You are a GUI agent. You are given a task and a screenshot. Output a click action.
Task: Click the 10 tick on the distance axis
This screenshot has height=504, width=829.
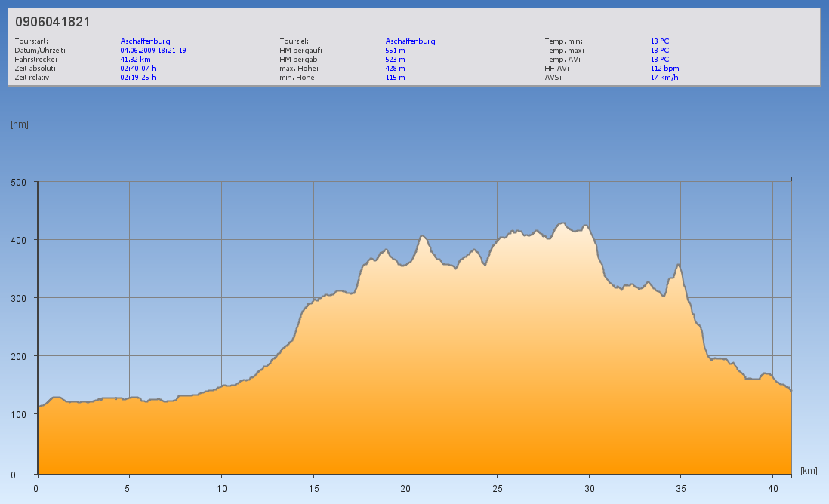(x=221, y=488)
